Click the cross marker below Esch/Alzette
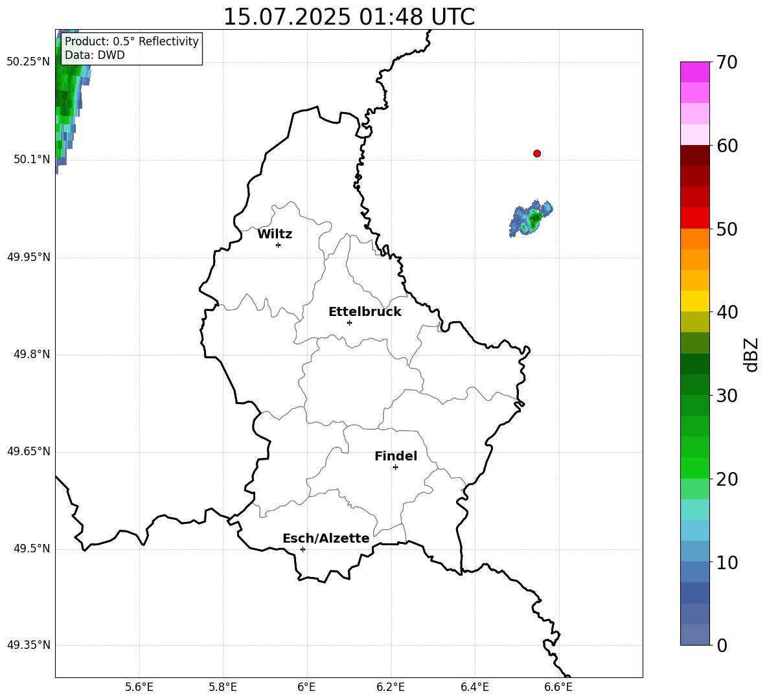The height and width of the screenshot is (700, 767). [303, 549]
